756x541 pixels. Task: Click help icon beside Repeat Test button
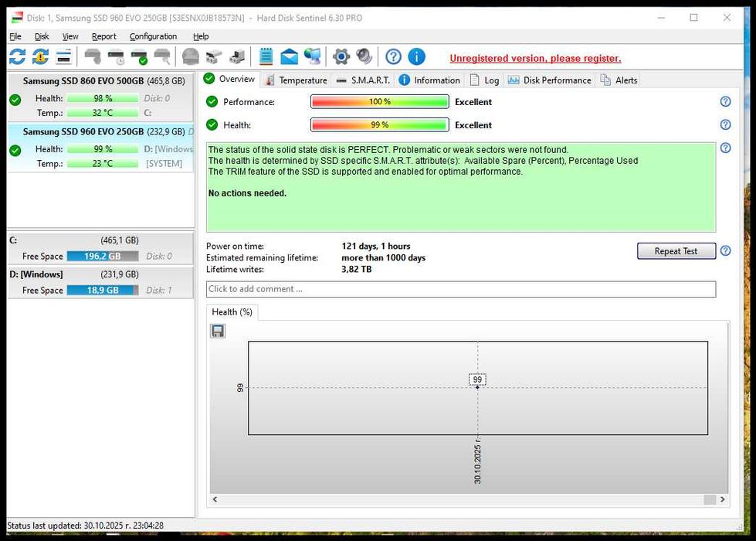[725, 251]
